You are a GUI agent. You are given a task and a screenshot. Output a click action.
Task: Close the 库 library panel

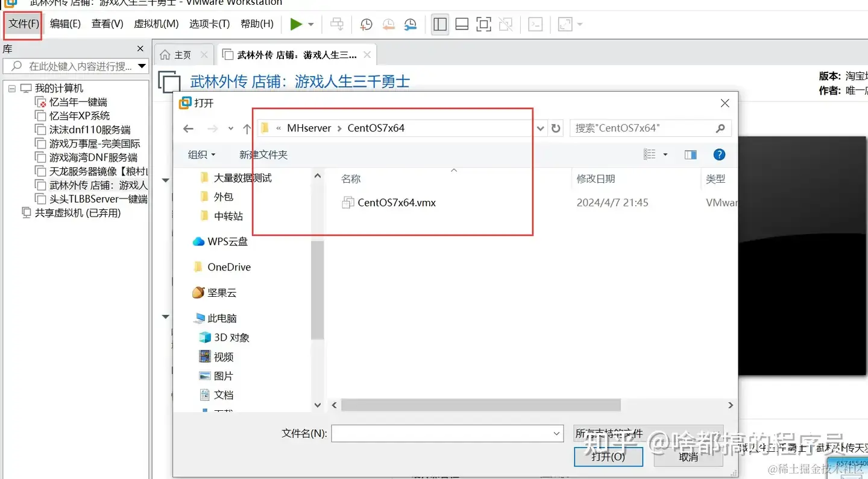[140, 49]
